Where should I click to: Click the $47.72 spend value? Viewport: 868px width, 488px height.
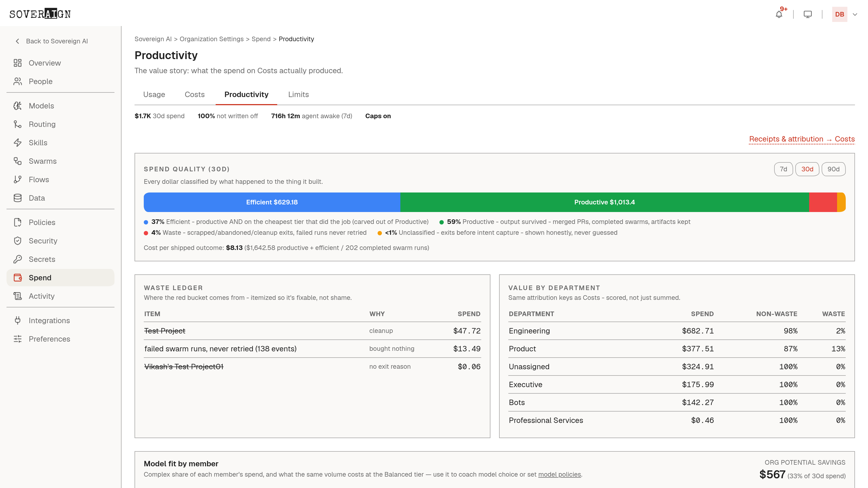(467, 331)
